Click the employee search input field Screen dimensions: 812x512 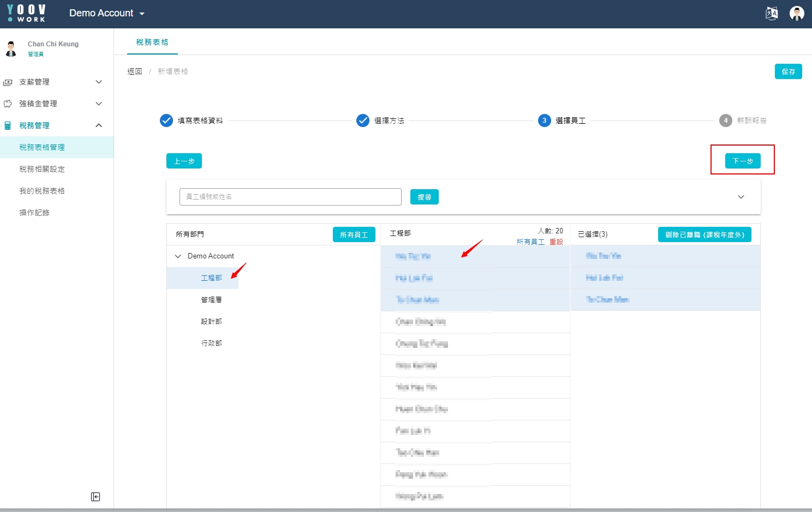tap(290, 197)
